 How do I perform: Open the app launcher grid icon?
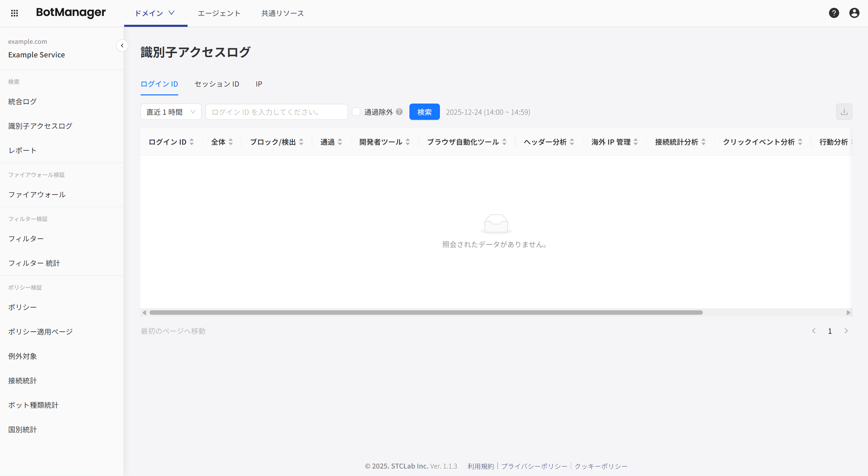(x=14, y=13)
